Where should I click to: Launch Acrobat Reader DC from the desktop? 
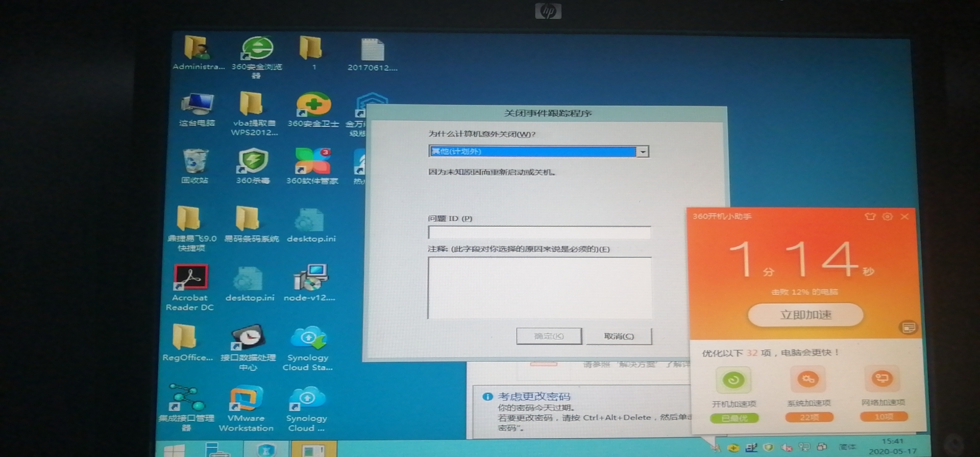190,288
